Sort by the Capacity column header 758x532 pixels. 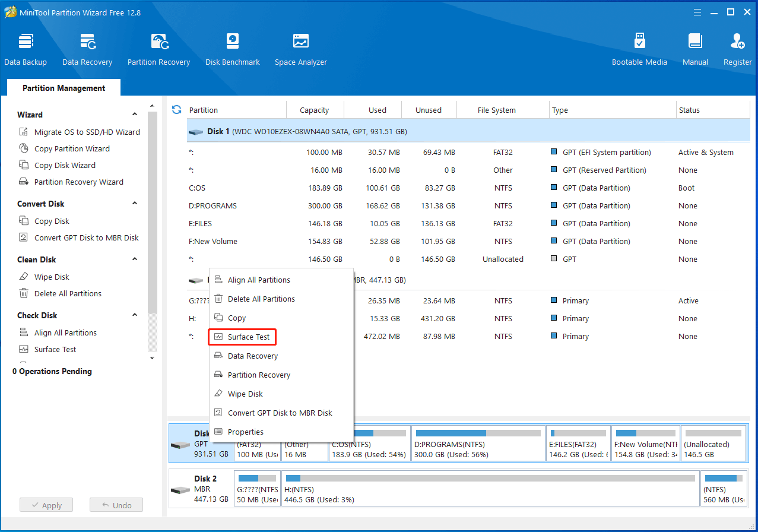click(315, 110)
